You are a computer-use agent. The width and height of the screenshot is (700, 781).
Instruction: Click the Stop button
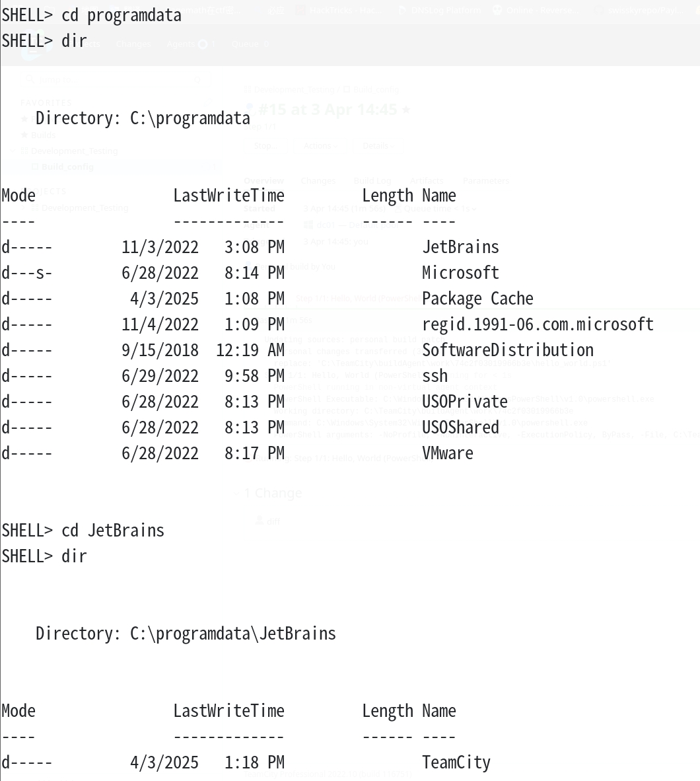tap(266, 145)
